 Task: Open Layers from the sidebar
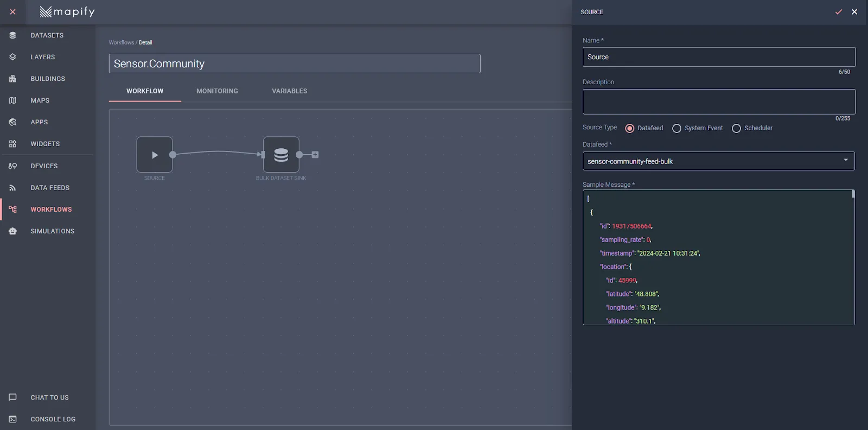43,57
